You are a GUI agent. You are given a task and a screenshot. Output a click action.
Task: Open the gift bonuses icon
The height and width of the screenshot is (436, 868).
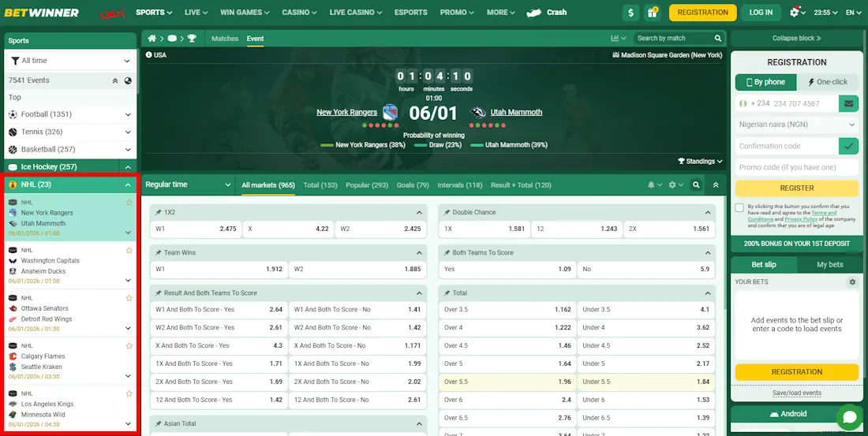pos(652,12)
